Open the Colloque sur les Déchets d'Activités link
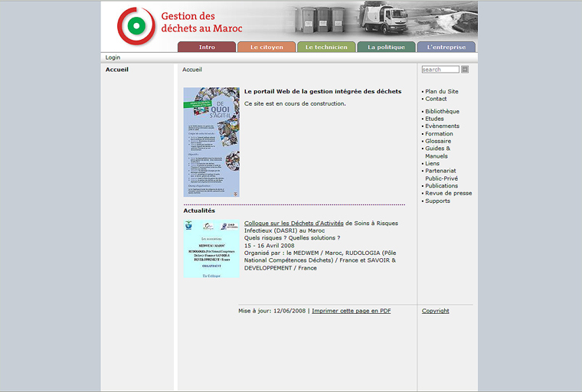The width and height of the screenshot is (582, 392). (x=294, y=224)
